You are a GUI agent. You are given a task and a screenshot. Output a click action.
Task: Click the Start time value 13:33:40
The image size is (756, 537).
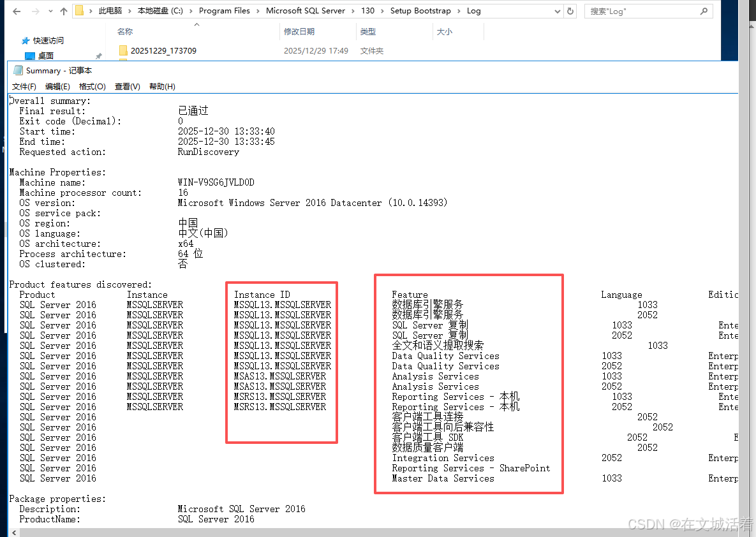pos(254,131)
